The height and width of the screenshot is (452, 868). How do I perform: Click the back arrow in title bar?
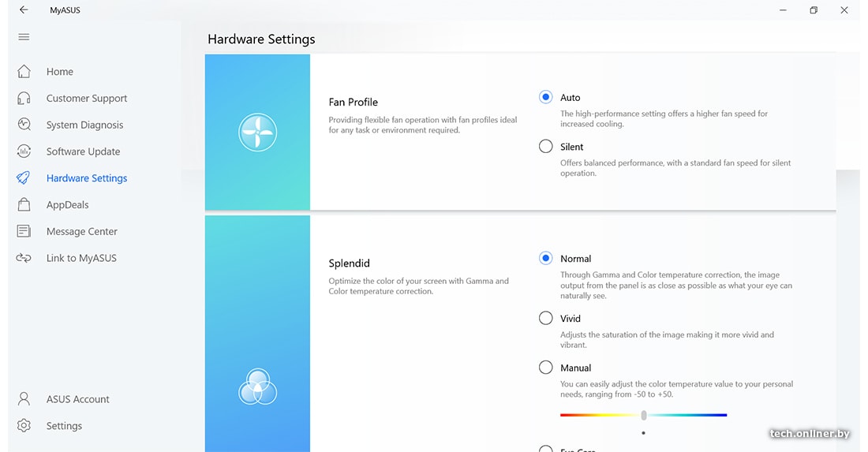coord(23,10)
